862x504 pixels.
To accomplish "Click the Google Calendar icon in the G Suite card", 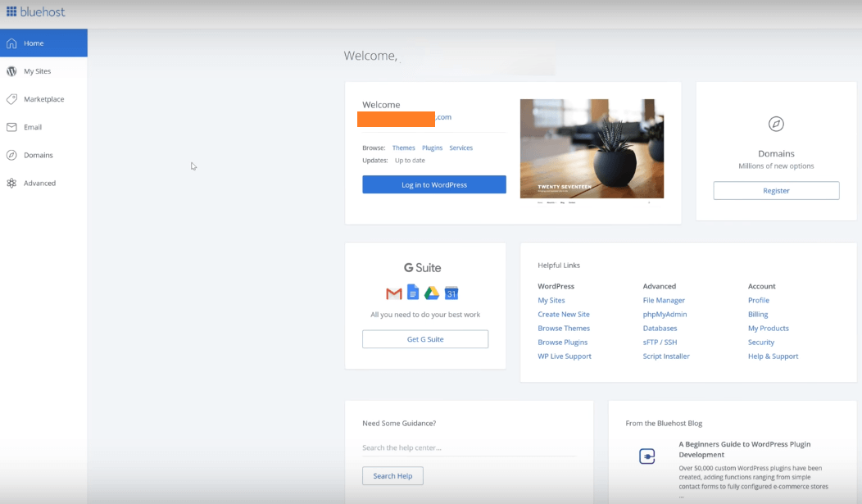I will (x=451, y=293).
